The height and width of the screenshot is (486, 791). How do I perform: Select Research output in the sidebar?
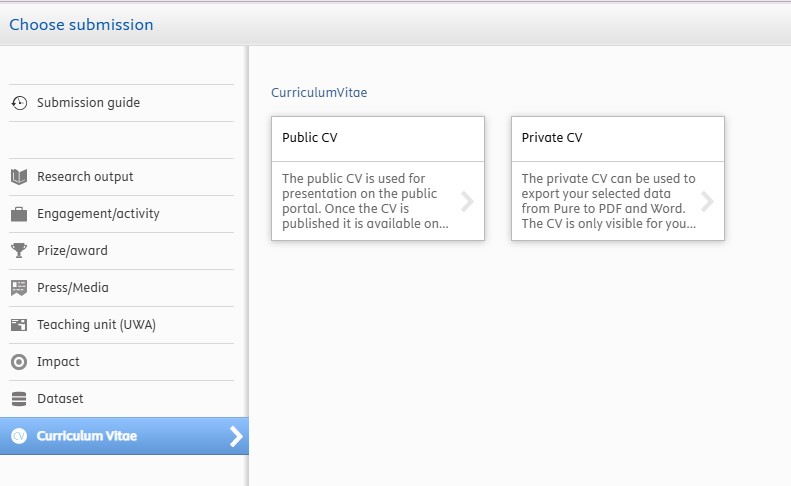pos(85,177)
